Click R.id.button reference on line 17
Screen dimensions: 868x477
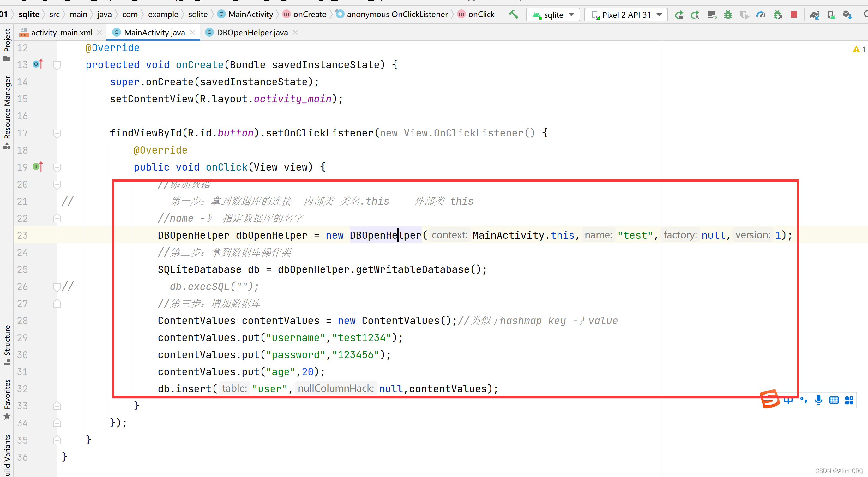click(x=220, y=133)
